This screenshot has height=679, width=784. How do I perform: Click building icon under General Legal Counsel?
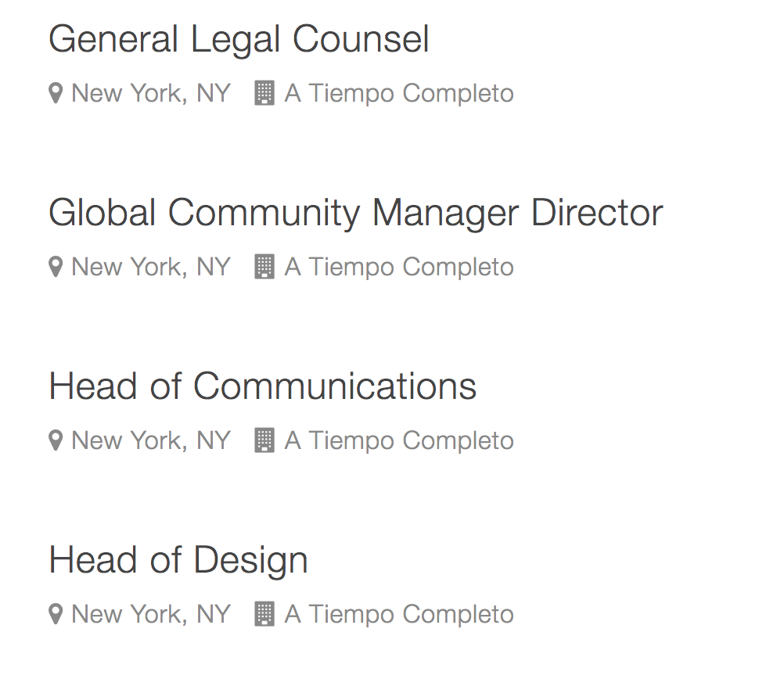tap(264, 94)
